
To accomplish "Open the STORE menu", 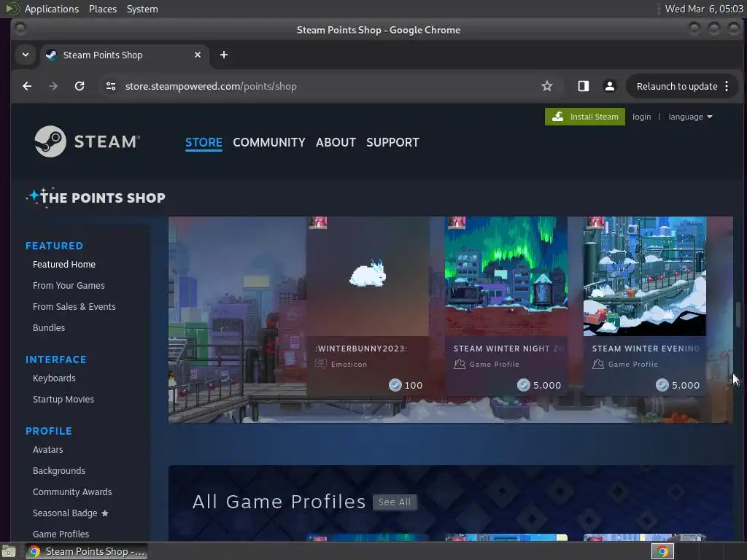I will (x=204, y=142).
